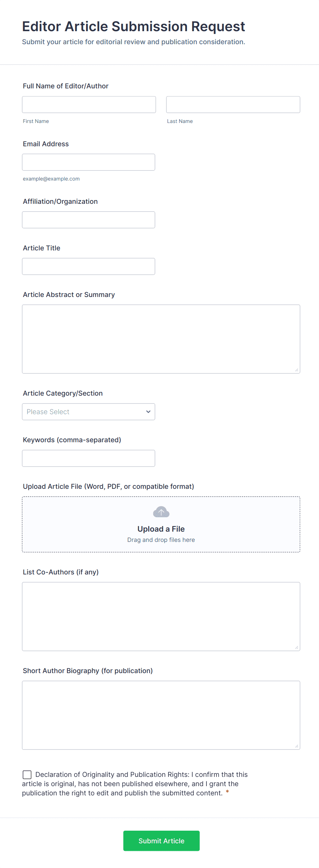This screenshot has width=319, height=868.
Task: Check the Declaration of Originality checkbox
Action: (x=27, y=774)
